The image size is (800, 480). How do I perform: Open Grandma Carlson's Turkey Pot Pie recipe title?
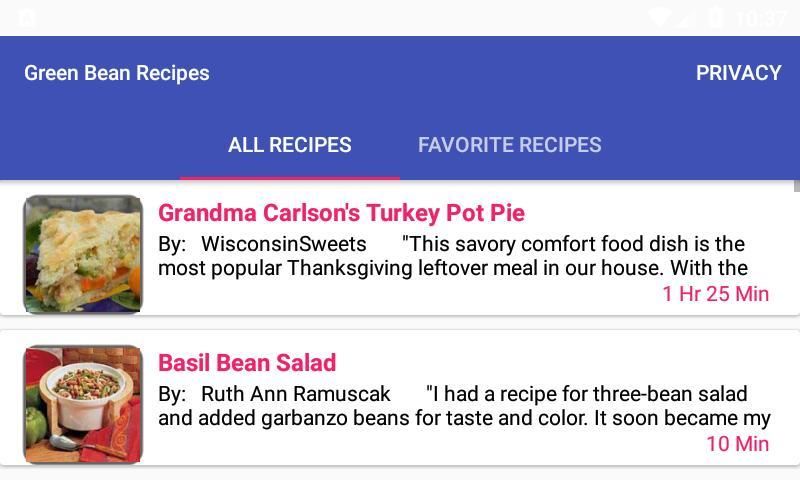pyautogui.click(x=341, y=213)
